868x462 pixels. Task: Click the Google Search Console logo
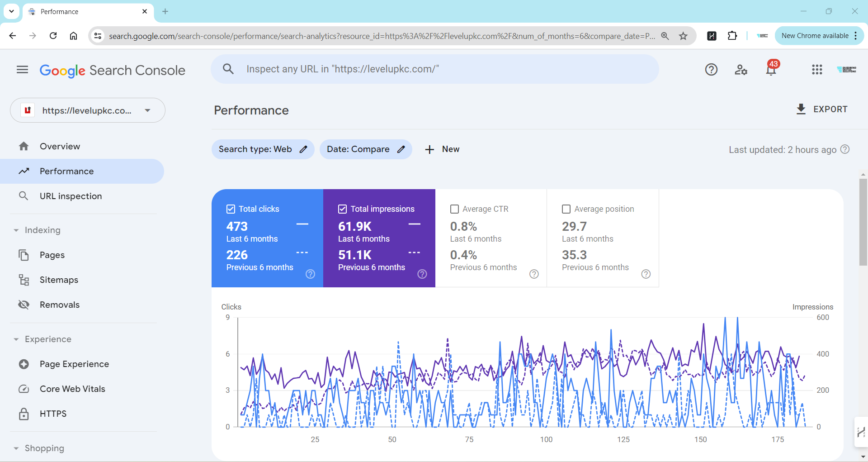click(112, 71)
